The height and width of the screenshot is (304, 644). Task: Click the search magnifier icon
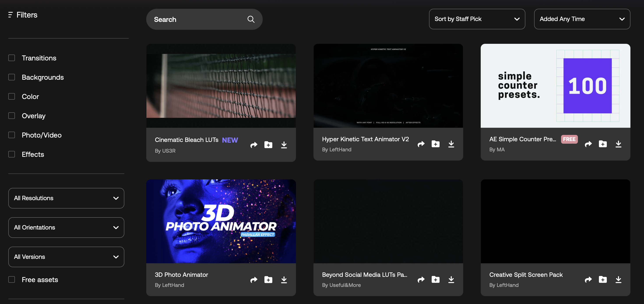(251, 19)
